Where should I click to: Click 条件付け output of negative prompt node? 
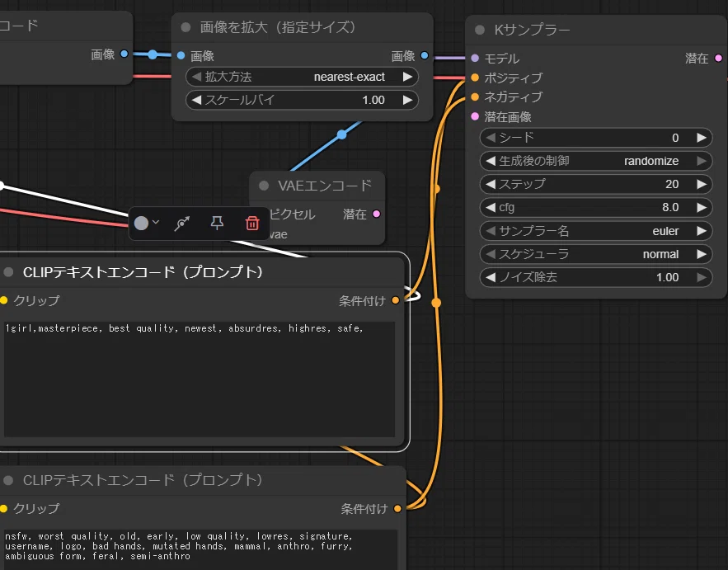pos(397,509)
